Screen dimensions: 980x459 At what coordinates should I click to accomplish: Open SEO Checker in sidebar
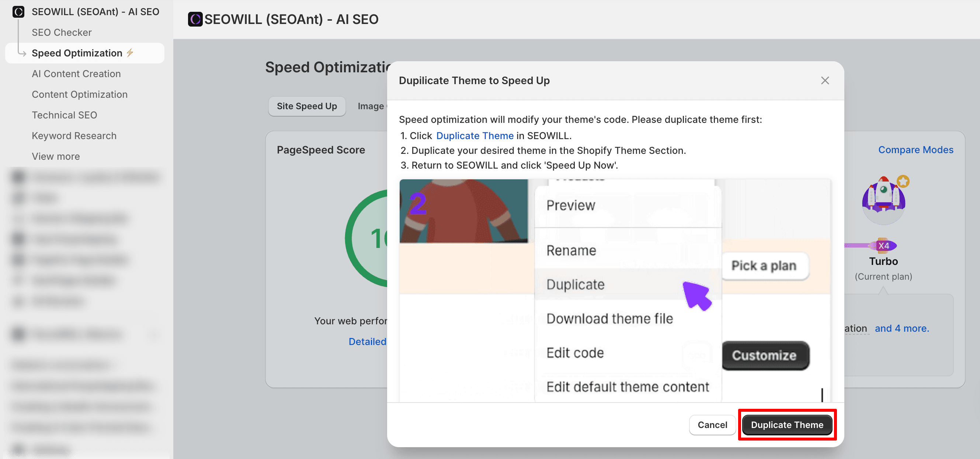tap(62, 32)
